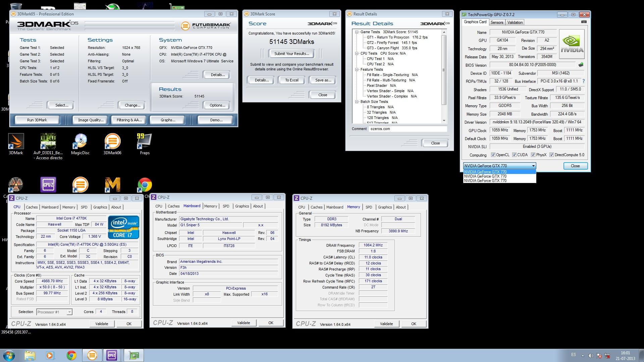Open Image Quality... in 3DMark05

(91, 120)
